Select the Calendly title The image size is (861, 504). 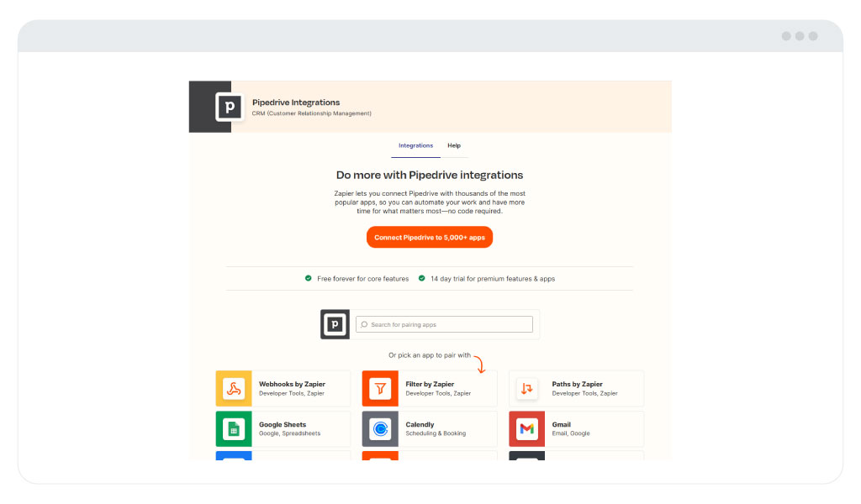[420, 424]
